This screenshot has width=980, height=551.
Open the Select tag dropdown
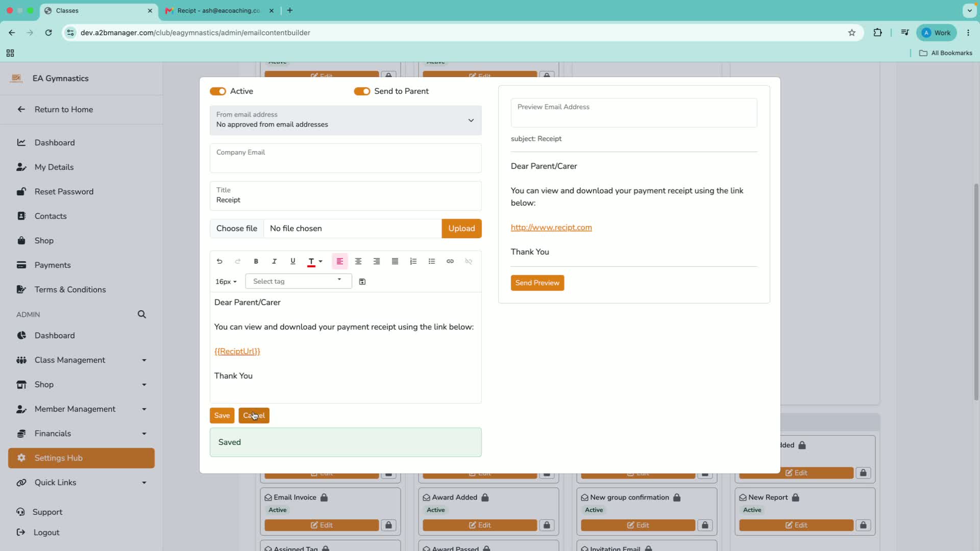point(298,281)
